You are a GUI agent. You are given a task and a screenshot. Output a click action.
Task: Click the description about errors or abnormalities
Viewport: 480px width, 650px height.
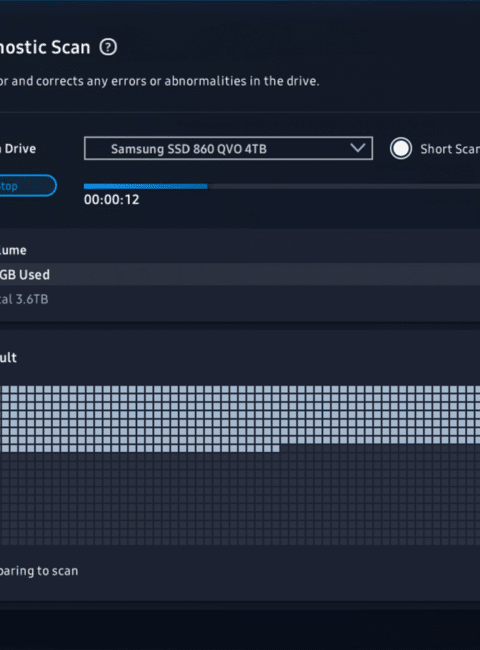(x=160, y=81)
